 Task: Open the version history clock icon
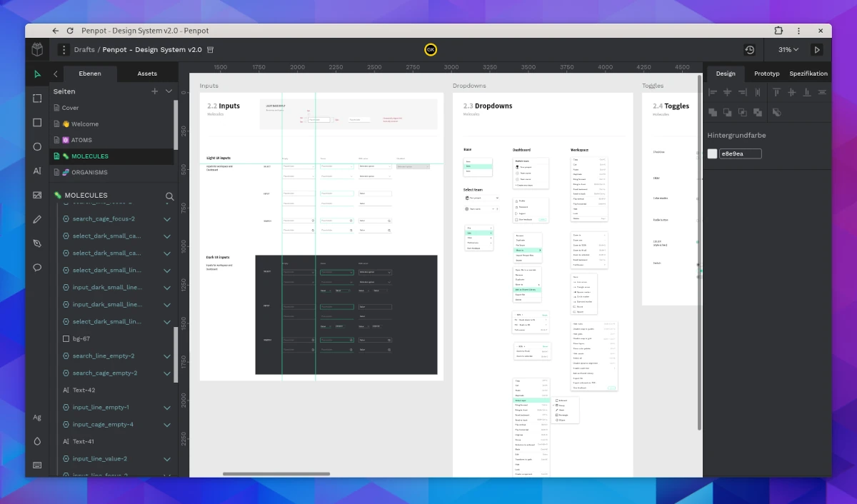[749, 50]
